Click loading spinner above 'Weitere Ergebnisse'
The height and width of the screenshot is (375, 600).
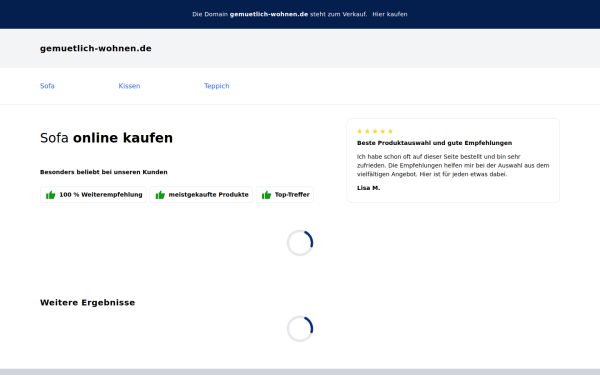[x=300, y=243]
